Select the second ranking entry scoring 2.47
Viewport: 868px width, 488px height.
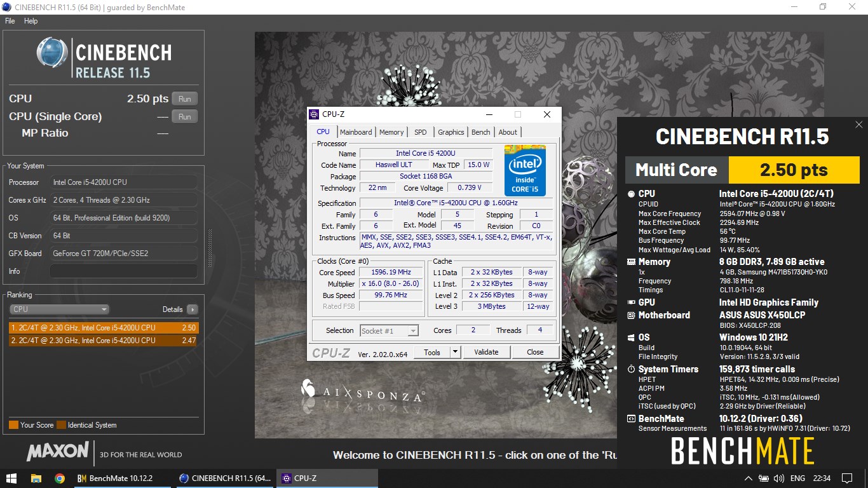pyautogui.click(x=104, y=341)
